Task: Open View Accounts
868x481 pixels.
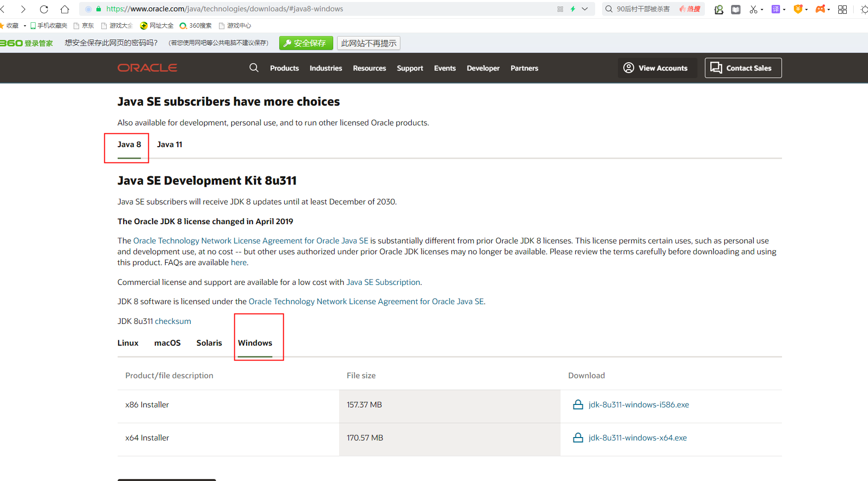Action: [x=657, y=68]
